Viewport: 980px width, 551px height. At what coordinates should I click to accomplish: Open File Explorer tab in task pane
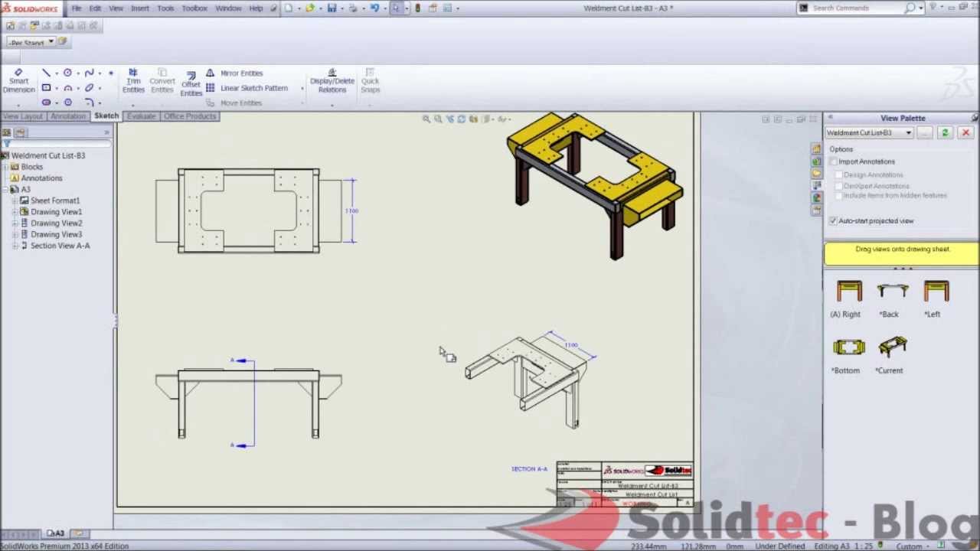[816, 173]
